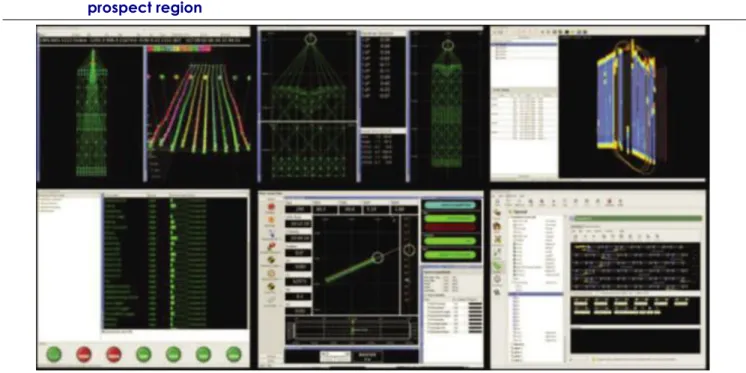This screenshot has height=373, width=746.
Task: Click the round brown face icon in bottom-right sidebar
Action: tap(497, 226)
